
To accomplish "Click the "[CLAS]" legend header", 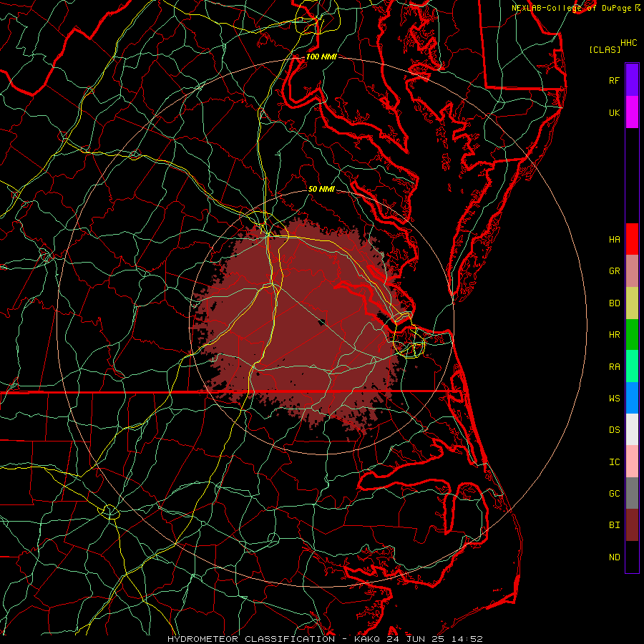I will pos(604,49).
